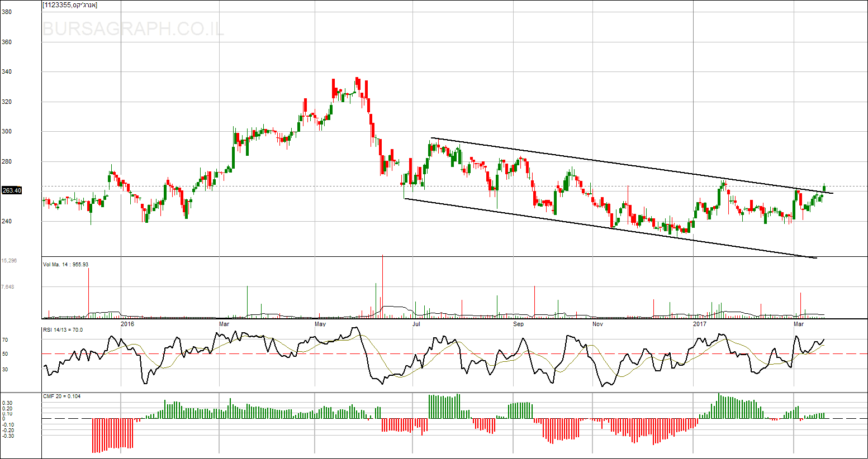Select the Sep date axis label
The width and height of the screenshot is (868, 459).
(519, 324)
